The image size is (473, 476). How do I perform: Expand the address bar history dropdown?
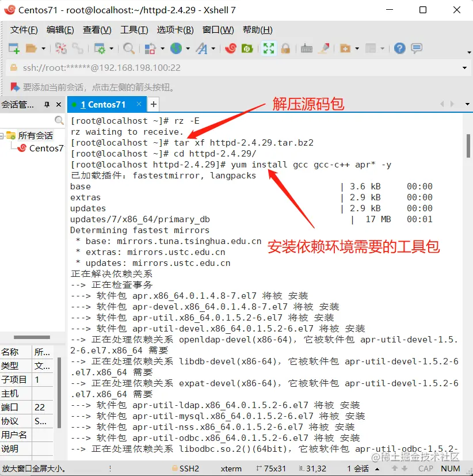tap(464, 68)
